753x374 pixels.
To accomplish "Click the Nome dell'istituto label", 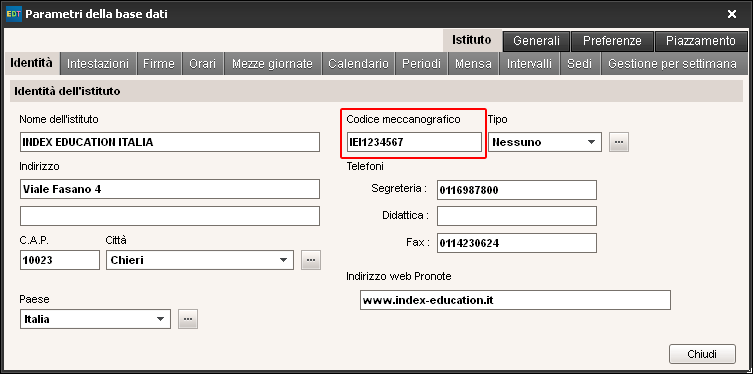I will pyautogui.click(x=59, y=119).
